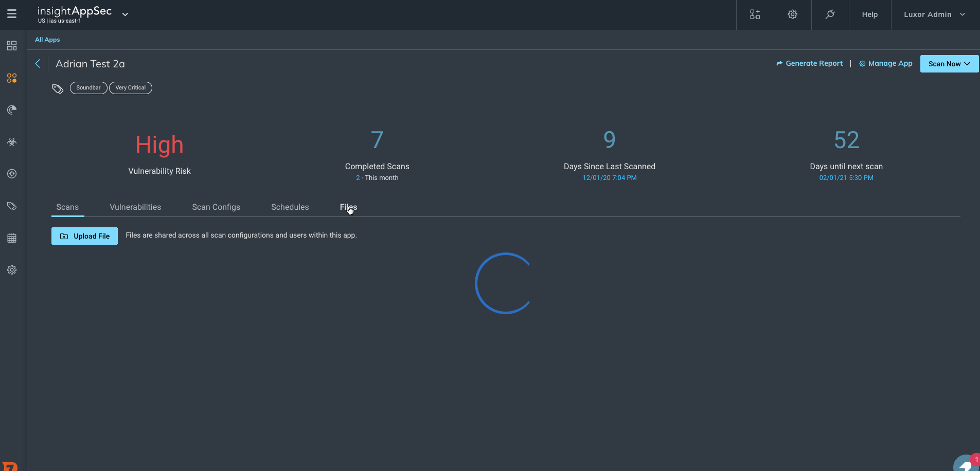980x471 pixels.
Task: Open the hamburger navigation menu
Action: [x=12, y=14]
